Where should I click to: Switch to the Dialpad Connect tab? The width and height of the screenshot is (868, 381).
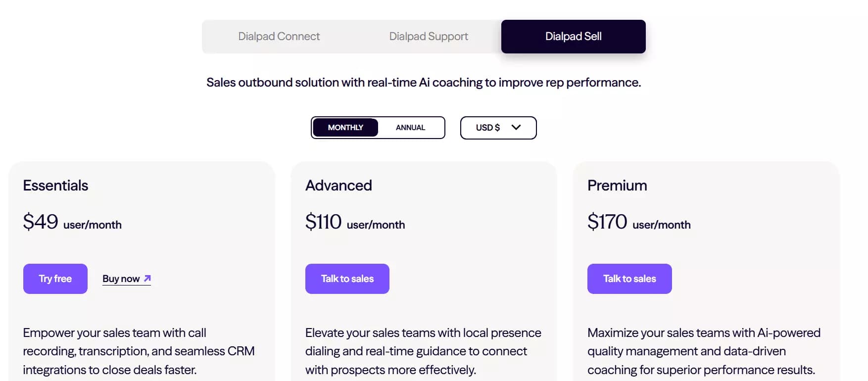[x=279, y=36]
